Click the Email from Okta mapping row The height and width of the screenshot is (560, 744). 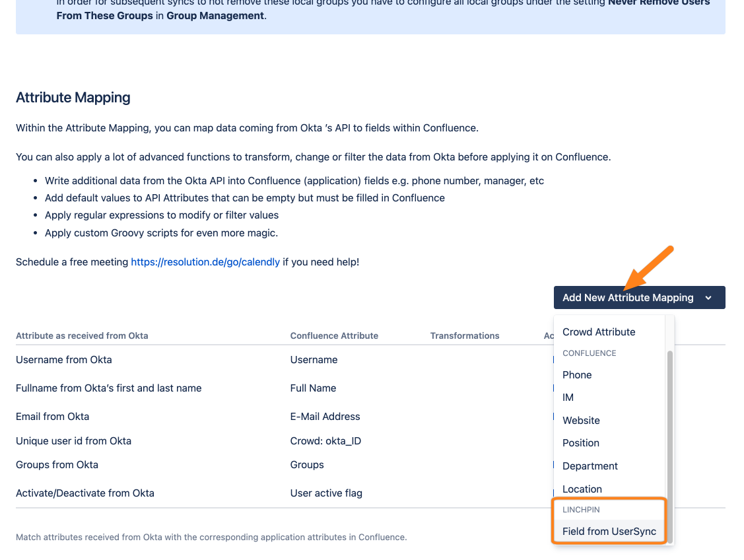point(53,417)
